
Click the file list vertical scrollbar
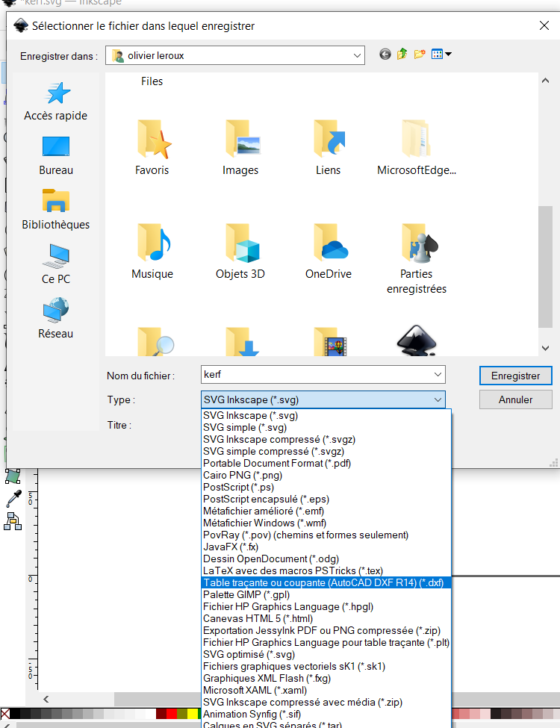pyautogui.click(x=545, y=267)
